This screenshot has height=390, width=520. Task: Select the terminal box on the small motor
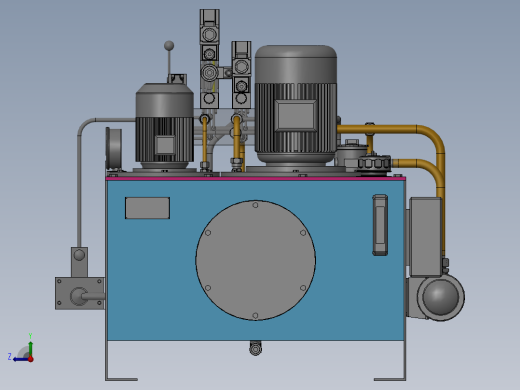click(x=165, y=145)
